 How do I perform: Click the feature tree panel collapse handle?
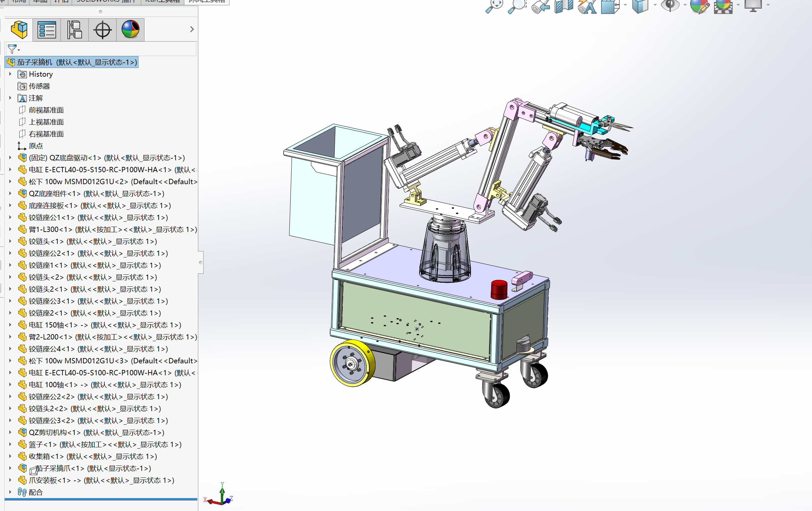coord(200,262)
